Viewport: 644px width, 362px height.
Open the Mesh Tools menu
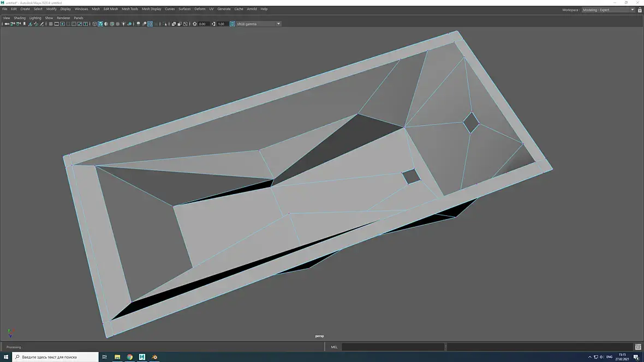click(130, 9)
